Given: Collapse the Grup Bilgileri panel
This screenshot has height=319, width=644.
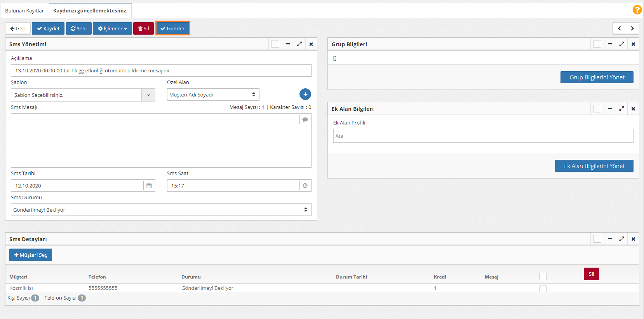Looking at the screenshot, I should pyautogui.click(x=610, y=44).
